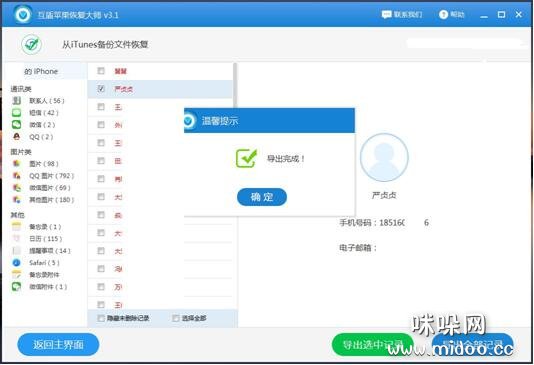The width and height of the screenshot is (534, 365).
Task: Click the 其他 section header
Action: 17,215
